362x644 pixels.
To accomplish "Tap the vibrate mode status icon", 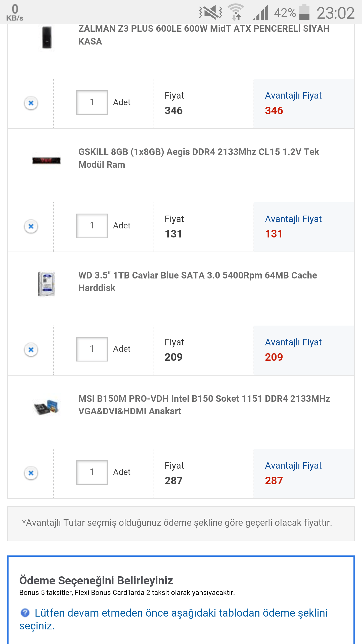I will click(x=211, y=12).
